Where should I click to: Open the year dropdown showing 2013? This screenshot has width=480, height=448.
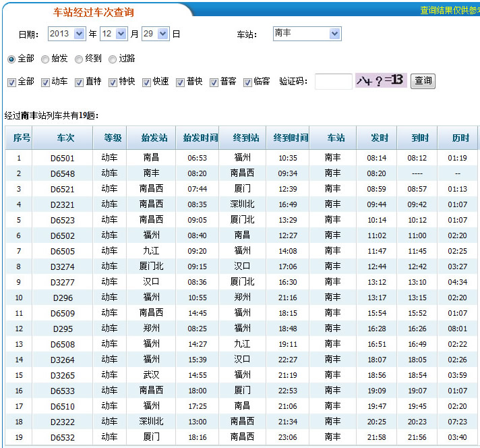(67, 34)
